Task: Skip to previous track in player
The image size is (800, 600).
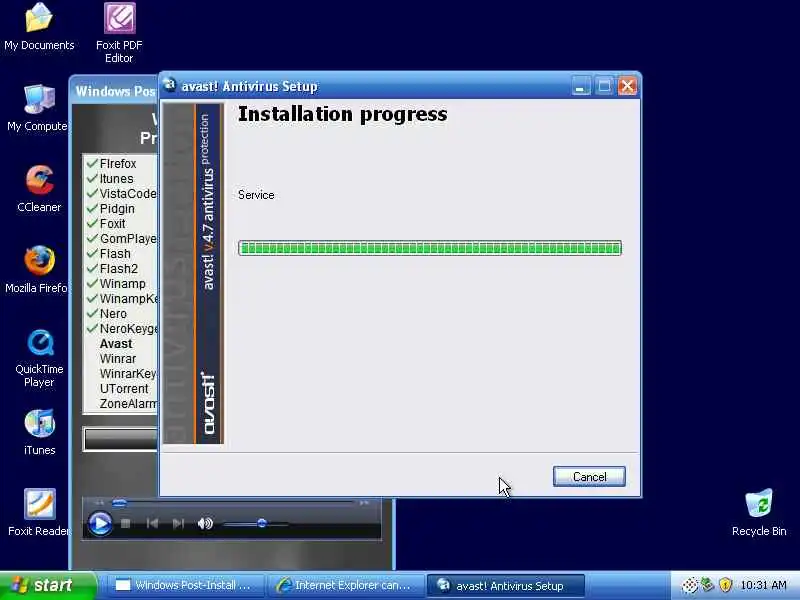Action: tap(152, 523)
